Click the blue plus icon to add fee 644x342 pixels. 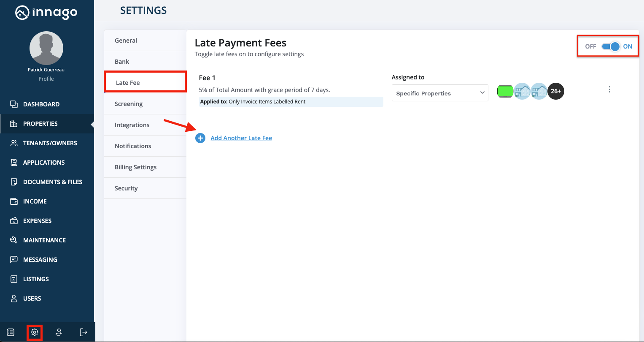[x=200, y=138]
